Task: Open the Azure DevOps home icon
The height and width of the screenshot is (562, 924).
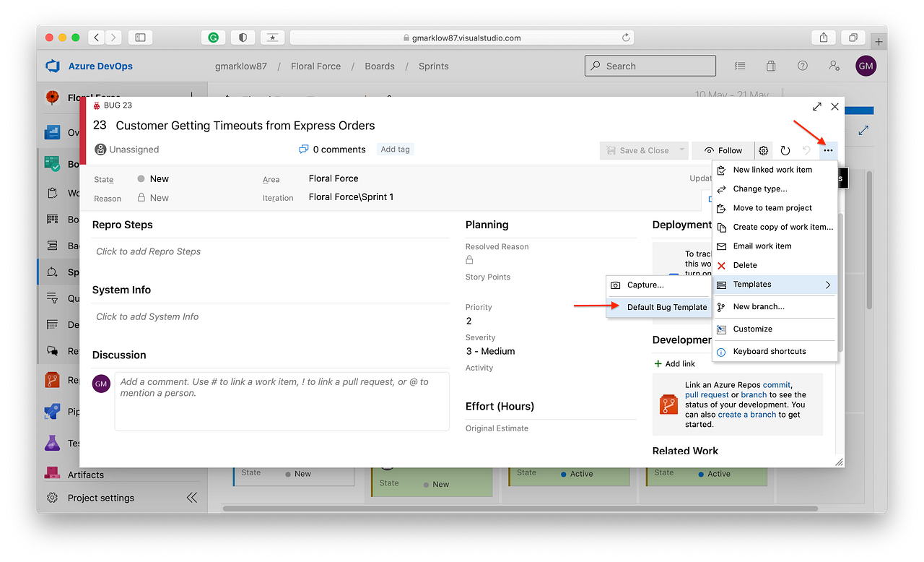Action: click(x=51, y=66)
